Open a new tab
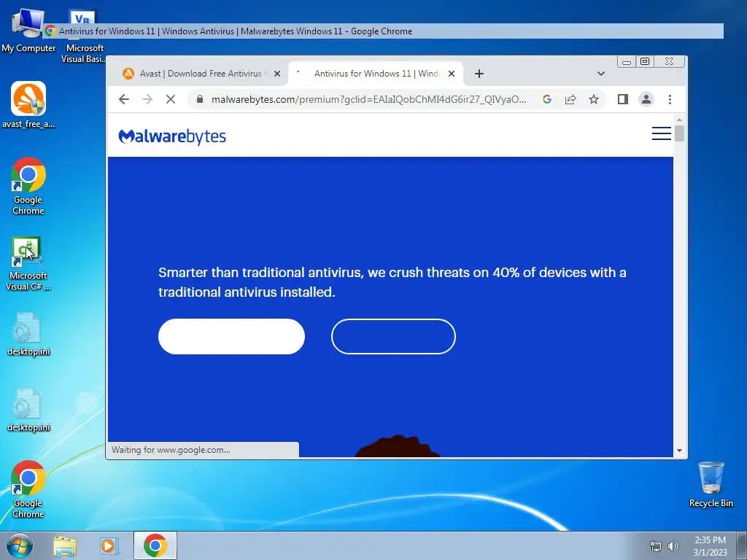 pyautogui.click(x=479, y=74)
